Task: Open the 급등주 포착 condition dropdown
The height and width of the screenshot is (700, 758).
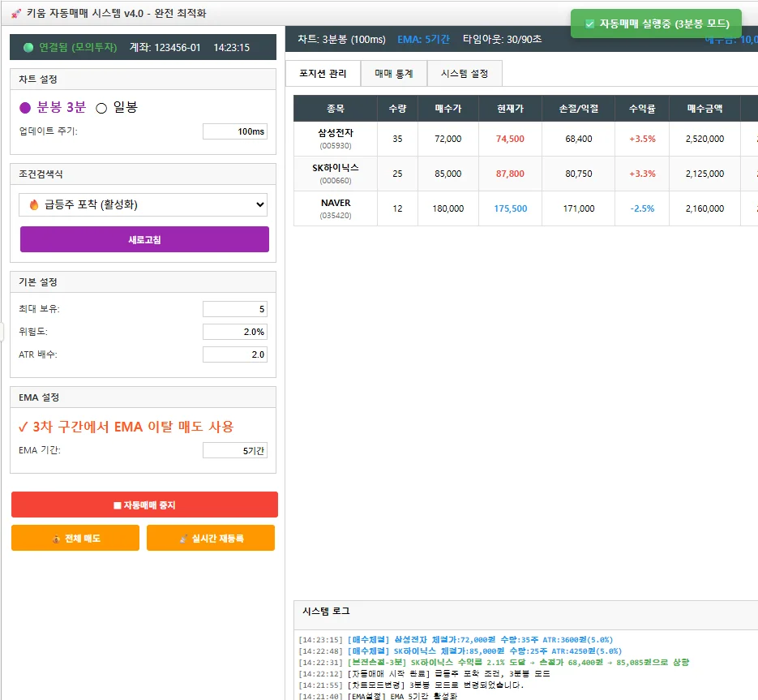Action: [143, 205]
